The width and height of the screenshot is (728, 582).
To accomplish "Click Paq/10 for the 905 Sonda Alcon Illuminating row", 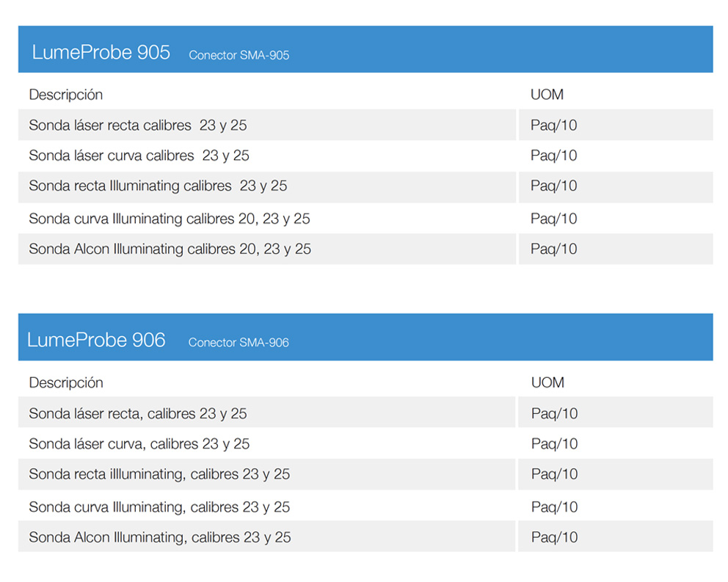I will 553,249.
